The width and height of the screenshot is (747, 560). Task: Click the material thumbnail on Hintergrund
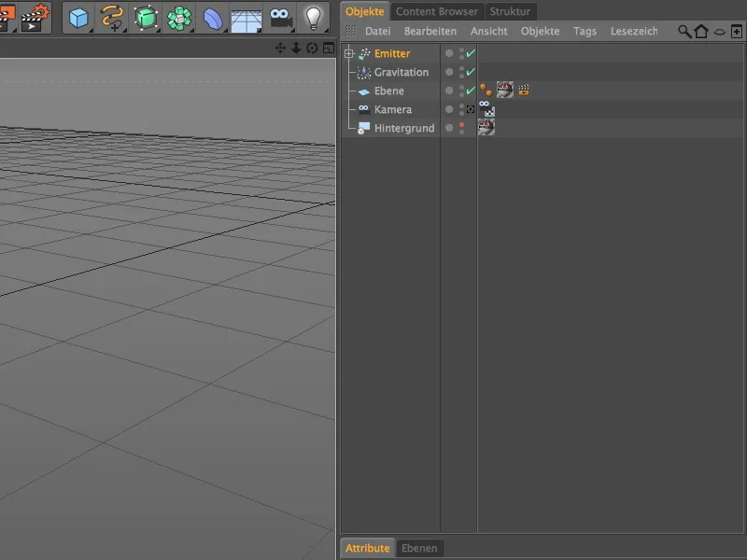coord(485,127)
